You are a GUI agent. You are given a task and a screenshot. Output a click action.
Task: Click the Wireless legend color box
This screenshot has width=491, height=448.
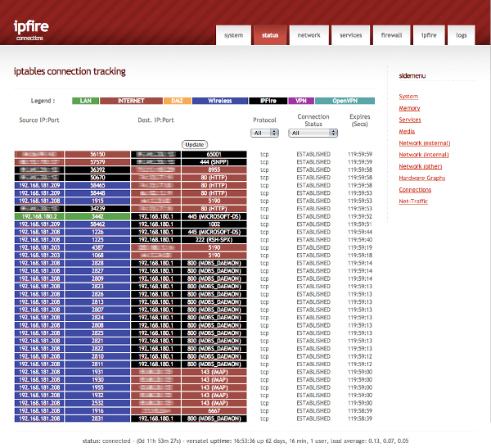point(220,101)
